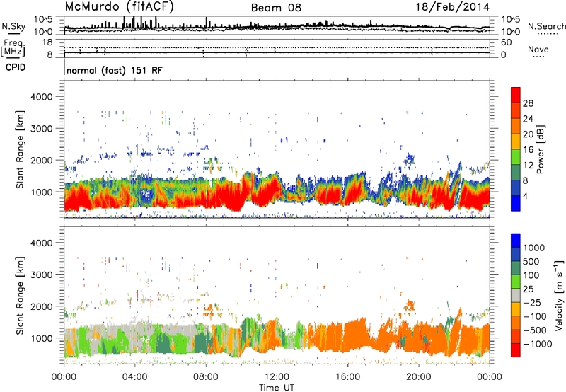Screen dimensions: 566x392
Task: Click the "60" tick on Nave axis
Action: [506, 42]
